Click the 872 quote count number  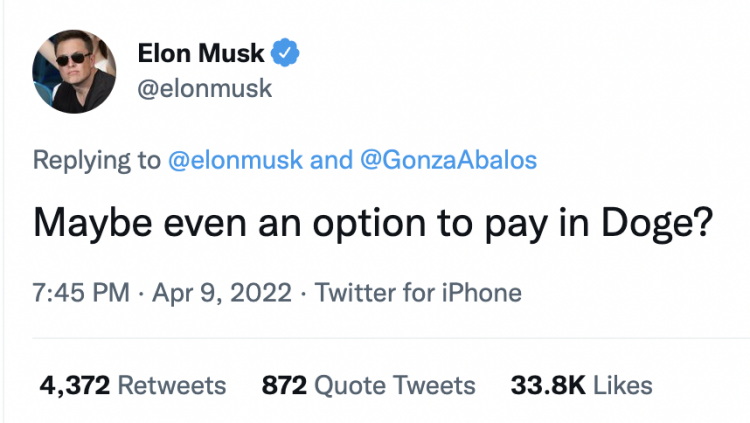click(283, 384)
